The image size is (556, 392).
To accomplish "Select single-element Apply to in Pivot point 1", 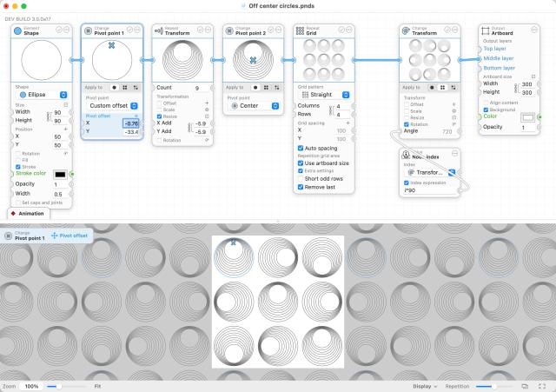I will pyautogui.click(x=114, y=87).
